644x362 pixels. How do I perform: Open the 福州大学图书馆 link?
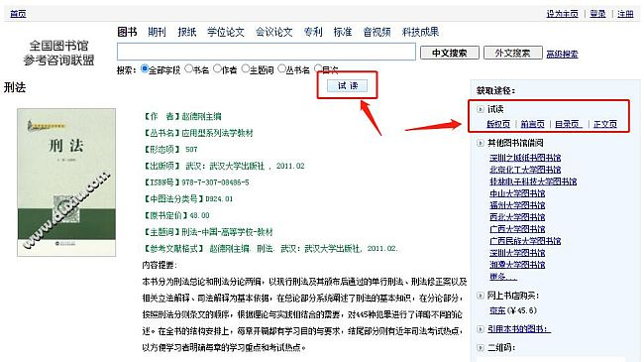pyautogui.click(x=517, y=205)
